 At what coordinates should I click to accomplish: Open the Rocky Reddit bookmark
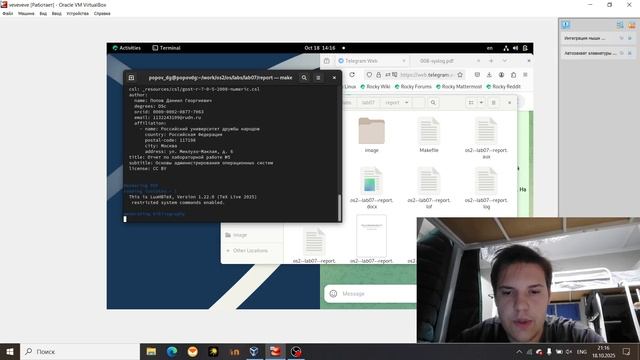coord(503,87)
